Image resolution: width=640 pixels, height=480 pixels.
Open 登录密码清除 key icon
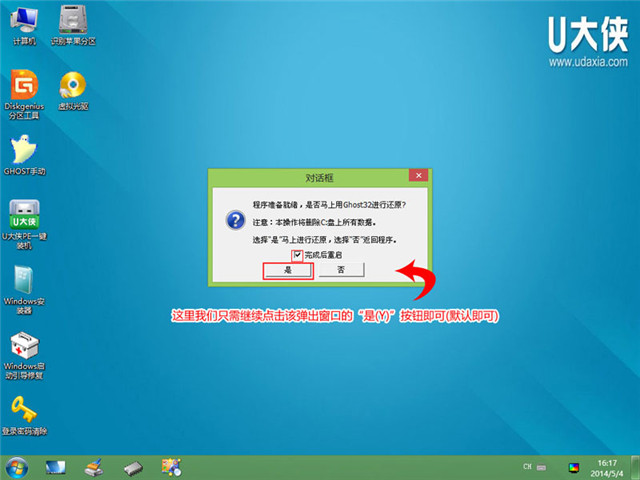tap(23, 408)
